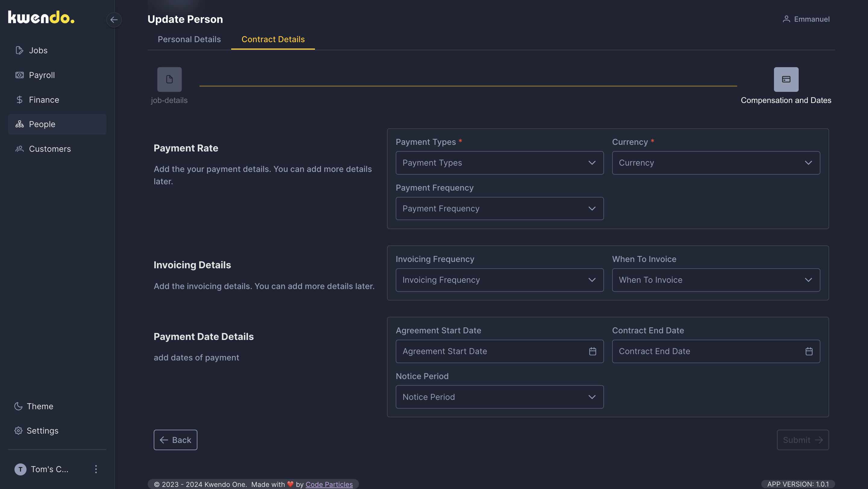Open calendar picker for Contract End Date
Viewport: 868px width, 489px height.
[x=809, y=351]
